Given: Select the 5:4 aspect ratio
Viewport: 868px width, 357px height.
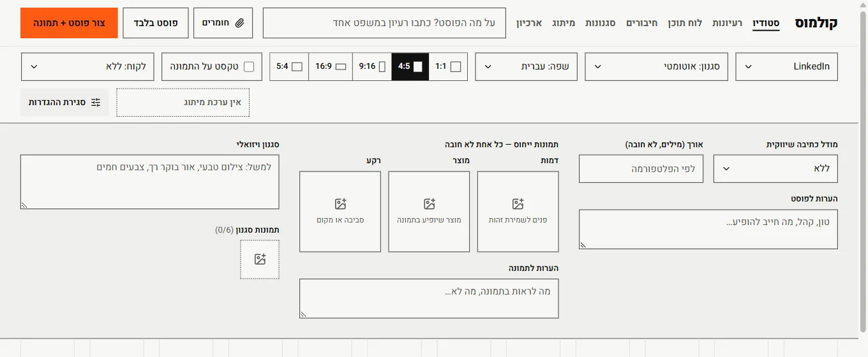Looking at the screenshot, I should [289, 66].
